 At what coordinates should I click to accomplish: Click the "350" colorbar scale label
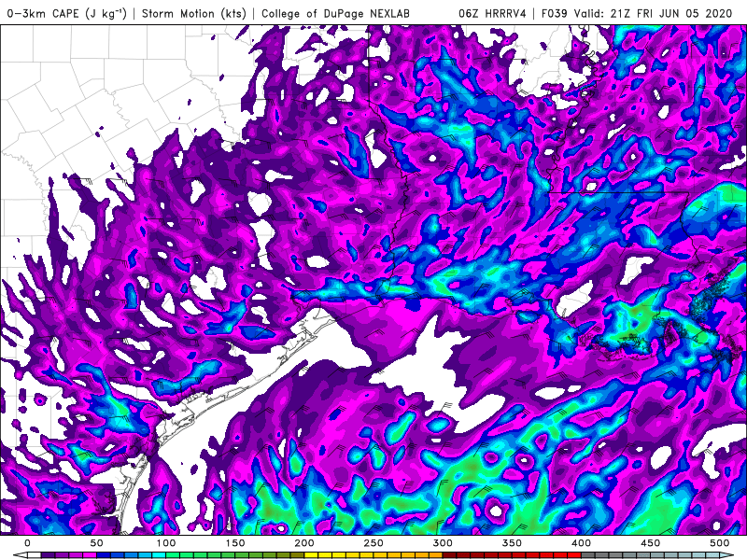[512, 543]
